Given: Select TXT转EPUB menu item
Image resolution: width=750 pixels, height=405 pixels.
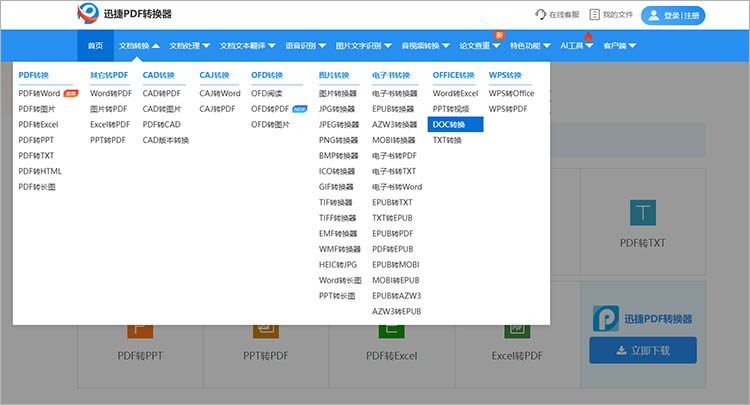Looking at the screenshot, I should tap(392, 218).
